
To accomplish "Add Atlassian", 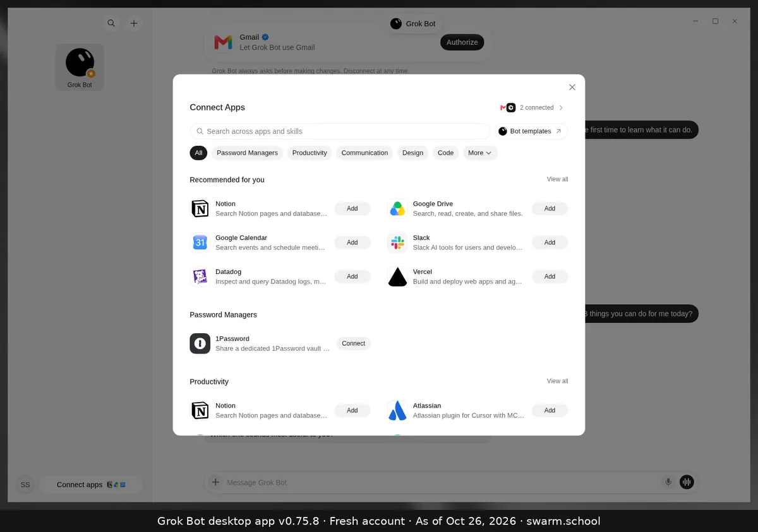I will click(x=550, y=411).
